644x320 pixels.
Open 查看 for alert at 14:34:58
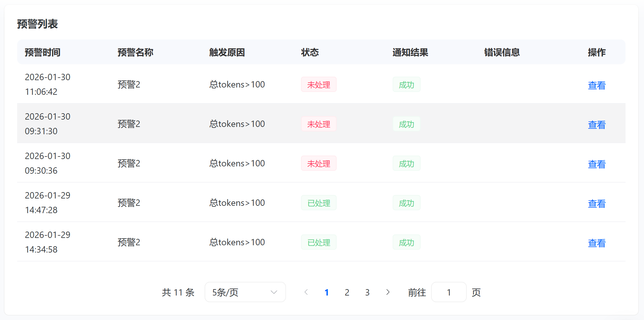pos(597,243)
